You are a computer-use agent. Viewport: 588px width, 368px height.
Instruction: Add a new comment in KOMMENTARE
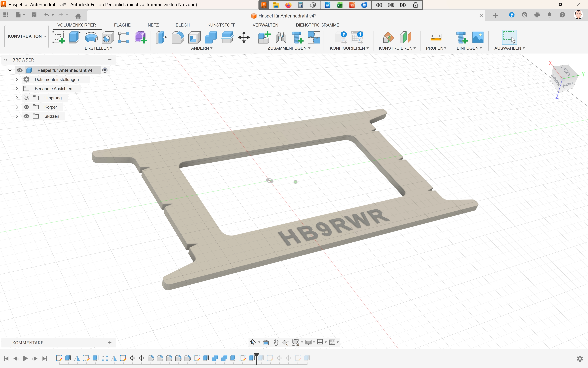(110, 342)
